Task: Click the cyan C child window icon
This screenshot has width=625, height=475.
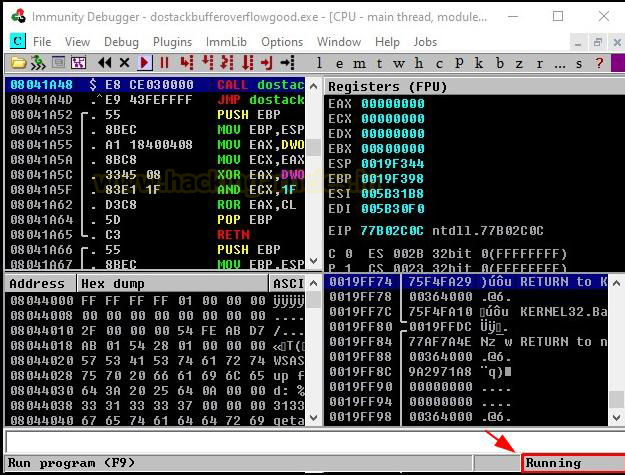Action: (x=18, y=41)
